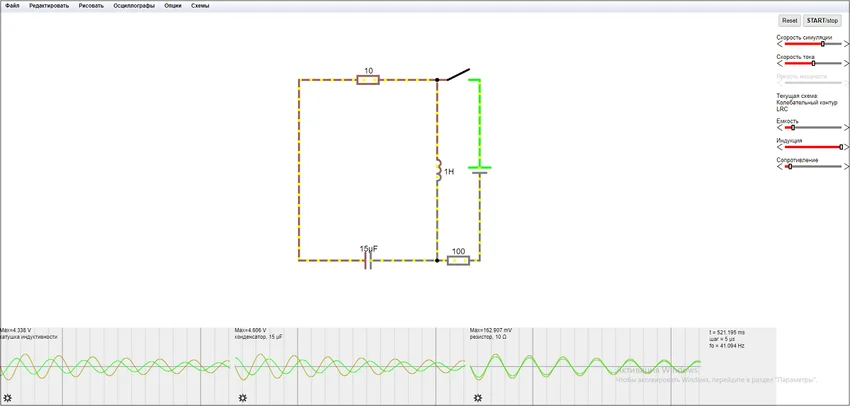Expand the Схемы menu
Viewport: 850px width, 406px height.
tap(200, 6)
